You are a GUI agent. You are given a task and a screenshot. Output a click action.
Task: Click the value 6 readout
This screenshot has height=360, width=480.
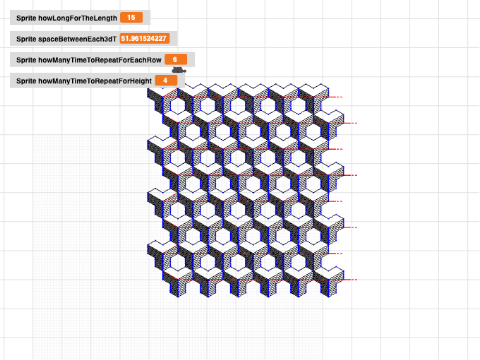pyautogui.click(x=176, y=60)
